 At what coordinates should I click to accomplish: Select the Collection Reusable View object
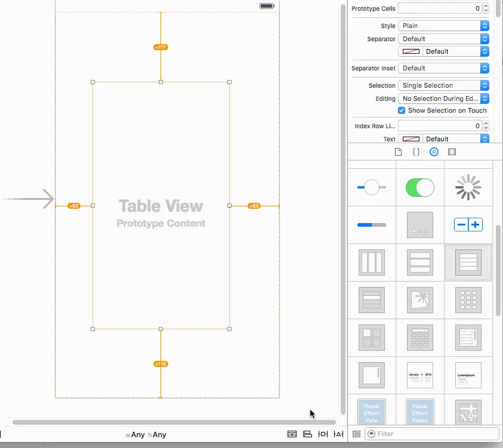click(x=419, y=338)
